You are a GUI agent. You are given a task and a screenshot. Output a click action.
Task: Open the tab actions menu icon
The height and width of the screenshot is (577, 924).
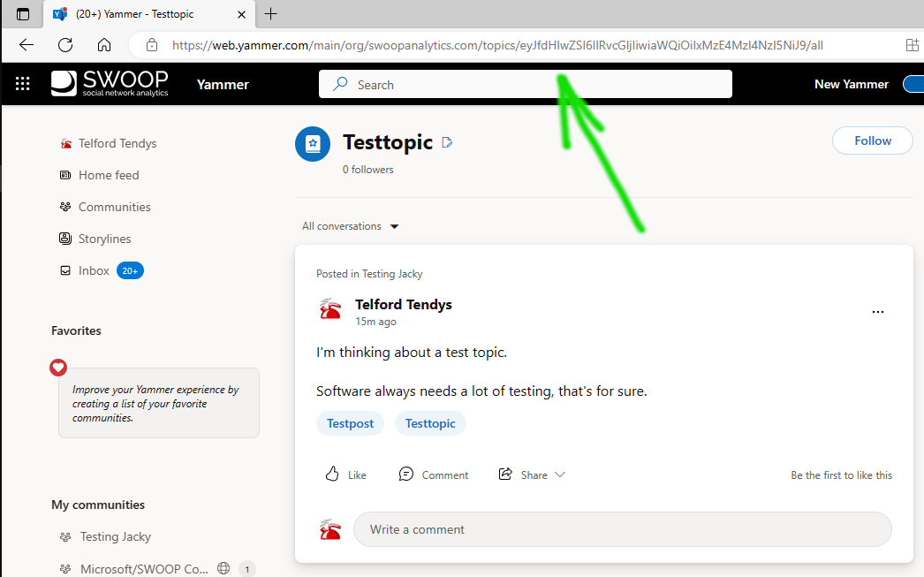(x=23, y=14)
